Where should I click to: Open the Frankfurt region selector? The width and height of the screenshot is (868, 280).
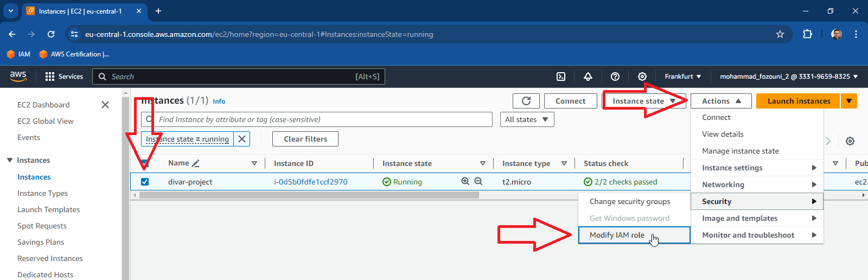683,77
